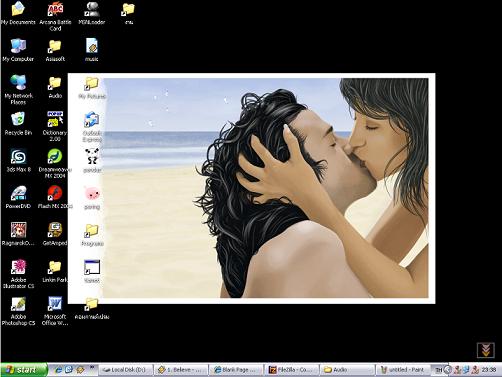502x377 pixels.
Task: Click the panda icon on desktop
Action: (92, 161)
